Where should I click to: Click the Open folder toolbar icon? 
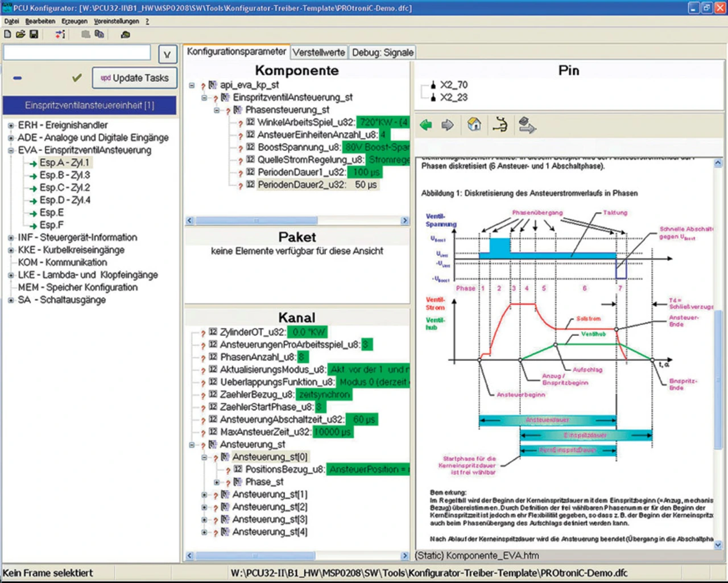(x=20, y=34)
